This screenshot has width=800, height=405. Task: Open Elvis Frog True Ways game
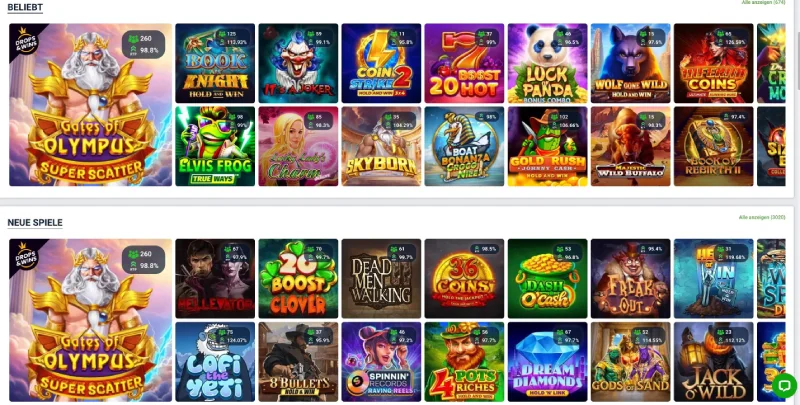215,146
